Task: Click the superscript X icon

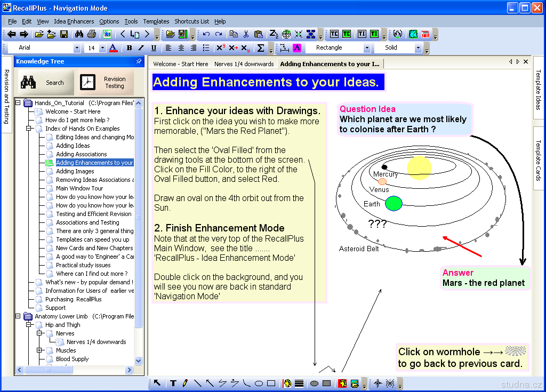Action: point(221,48)
